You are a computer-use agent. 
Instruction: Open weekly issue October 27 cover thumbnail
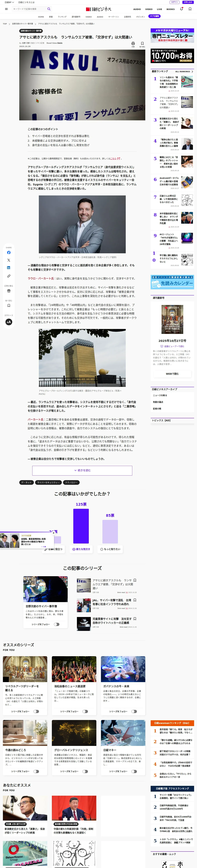click(172, 320)
